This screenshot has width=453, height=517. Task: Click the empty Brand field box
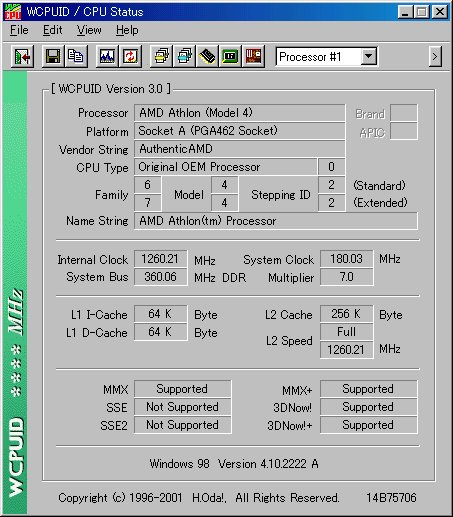403,113
